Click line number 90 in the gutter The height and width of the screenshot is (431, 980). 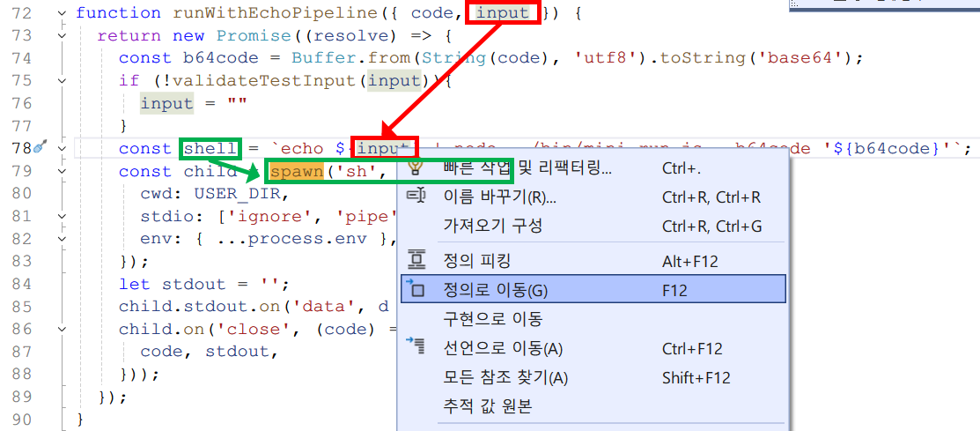coord(20,420)
